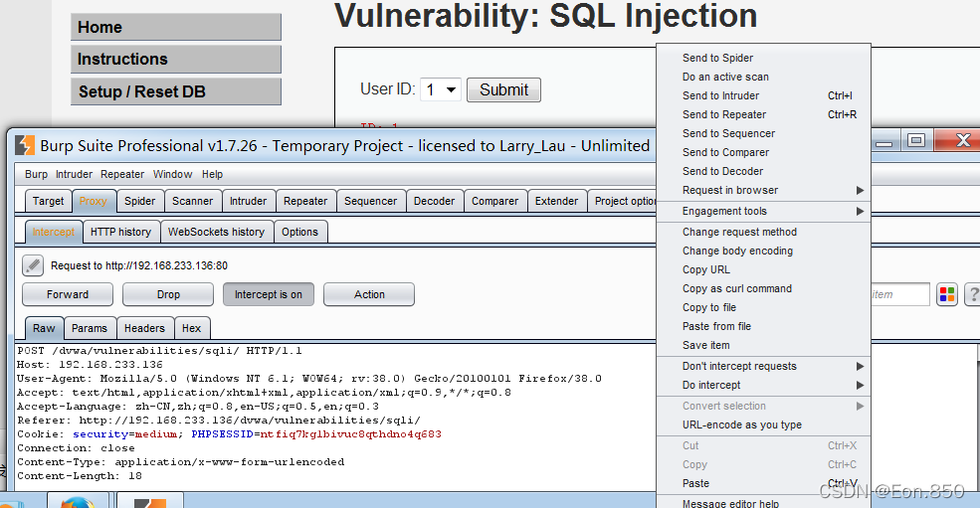The height and width of the screenshot is (508, 980).
Task: Select Send to Repeater in context menu
Action: click(763, 114)
